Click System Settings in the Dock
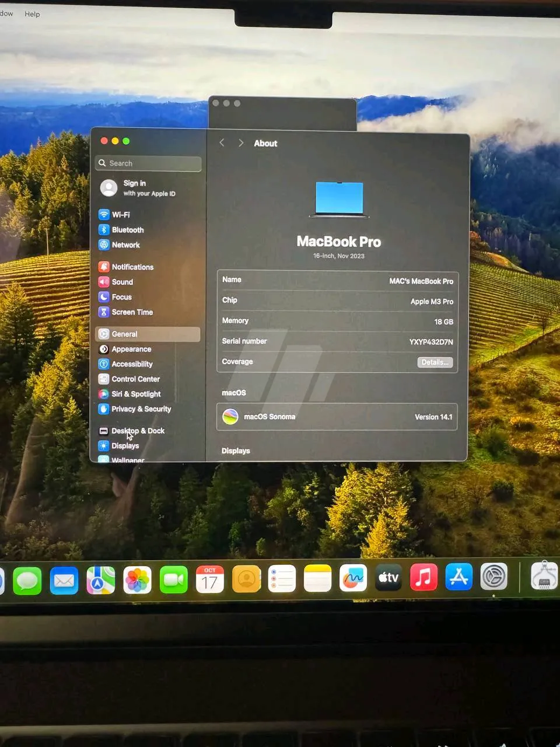Screen dimensions: 560x747 click(x=494, y=577)
